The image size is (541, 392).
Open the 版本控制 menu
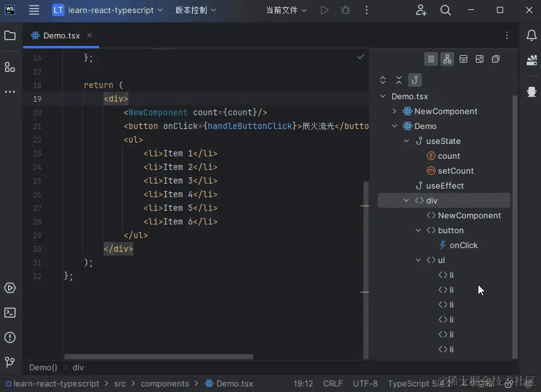point(195,10)
